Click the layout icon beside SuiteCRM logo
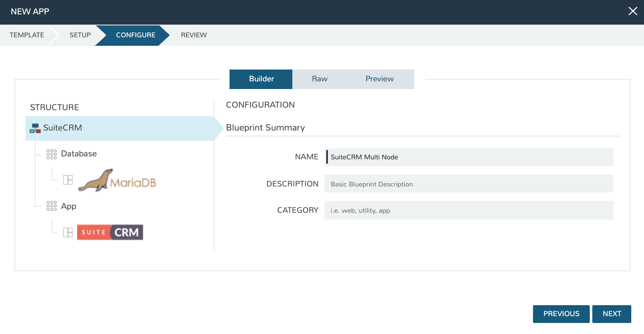644x334 pixels. click(68, 232)
